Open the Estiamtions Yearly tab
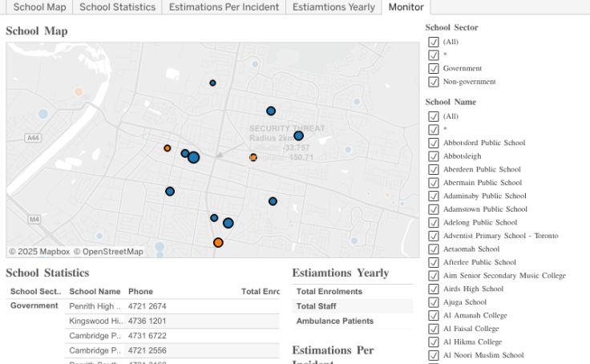590x364 pixels. pyautogui.click(x=333, y=7)
